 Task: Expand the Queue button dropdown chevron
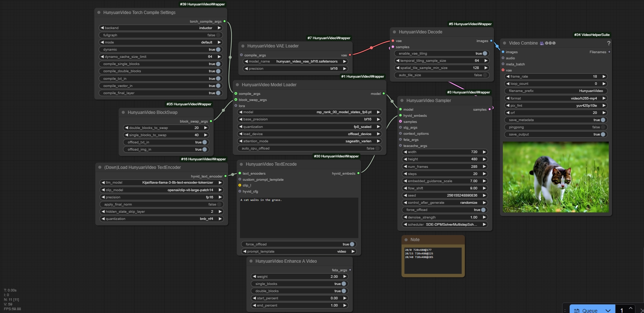[608, 310]
